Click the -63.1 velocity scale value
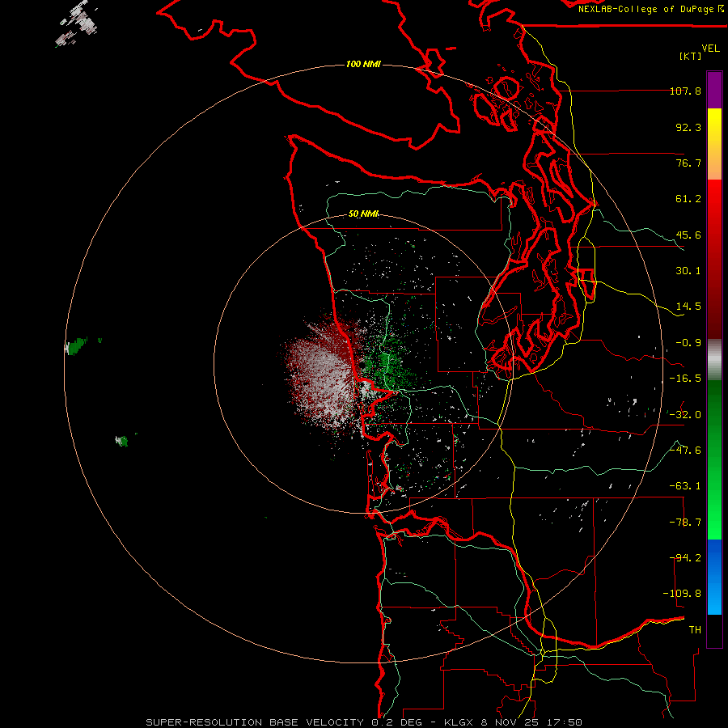This screenshot has height=728, width=728. click(x=685, y=485)
